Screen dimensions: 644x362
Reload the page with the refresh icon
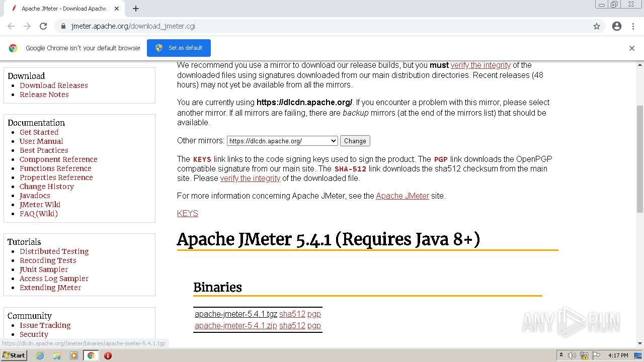point(43,26)
